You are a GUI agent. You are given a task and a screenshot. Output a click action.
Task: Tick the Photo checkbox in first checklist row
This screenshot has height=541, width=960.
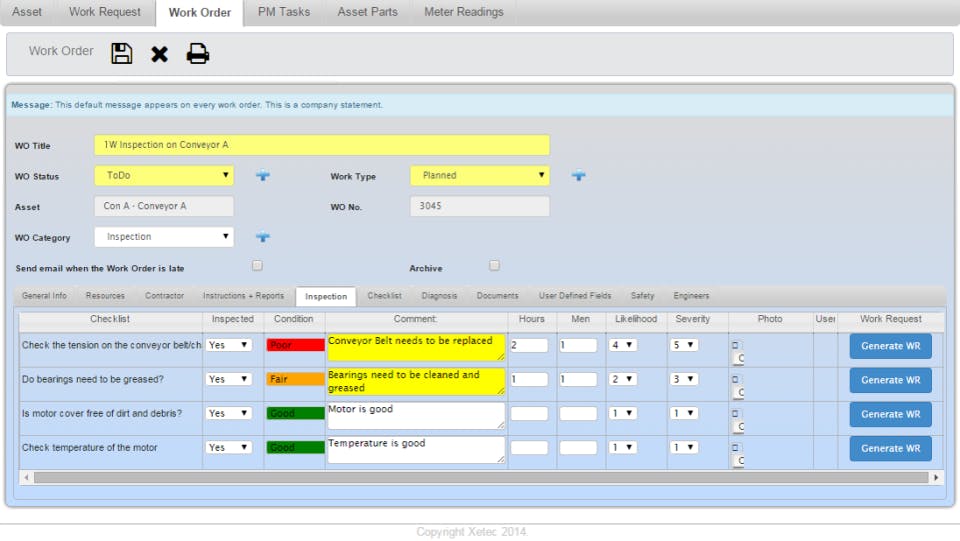click(x=736, y=345)
